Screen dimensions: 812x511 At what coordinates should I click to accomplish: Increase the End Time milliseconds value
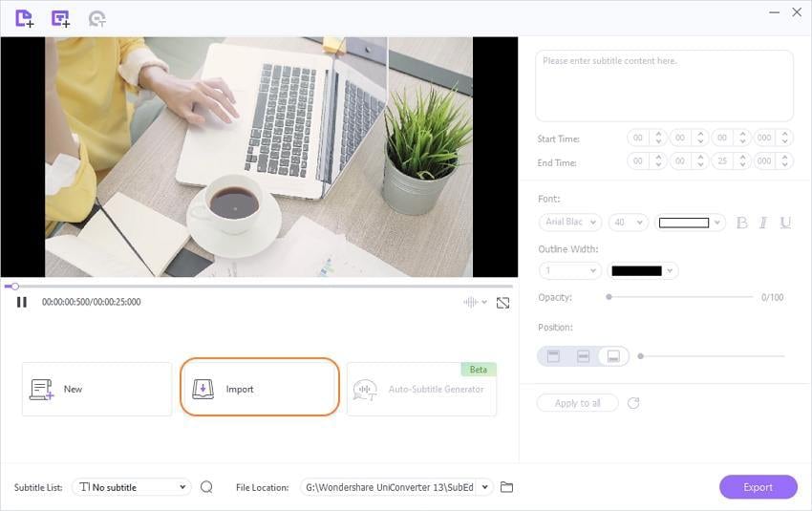[x=785, y=157]
